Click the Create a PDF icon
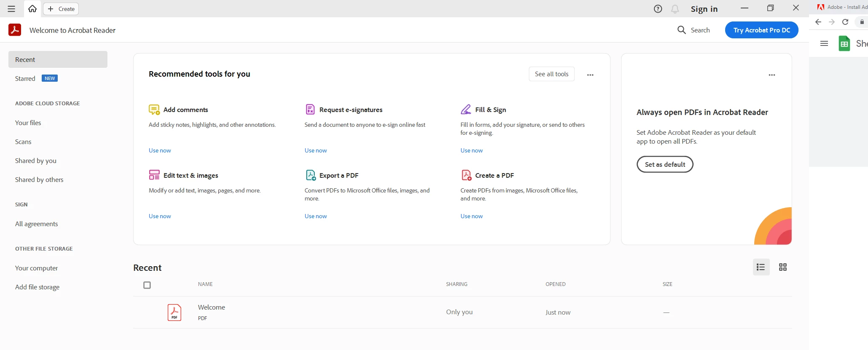 466,175
